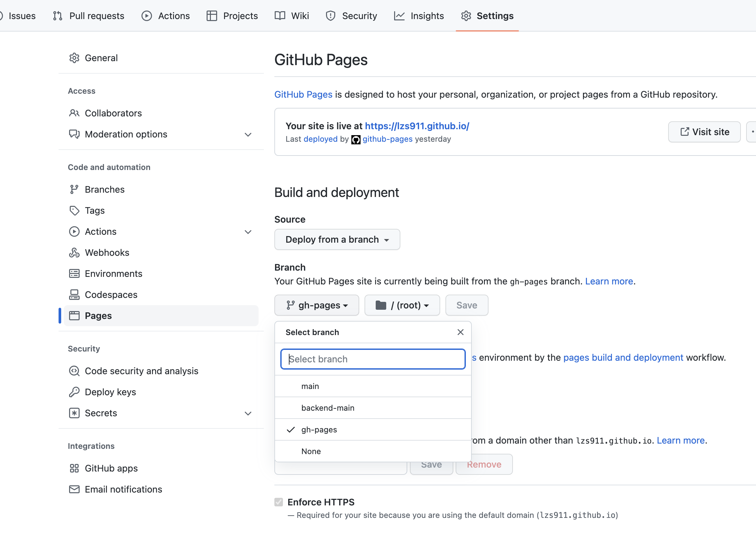Click the Environments server icon
The image size is (756, 534).
point(74,274)
